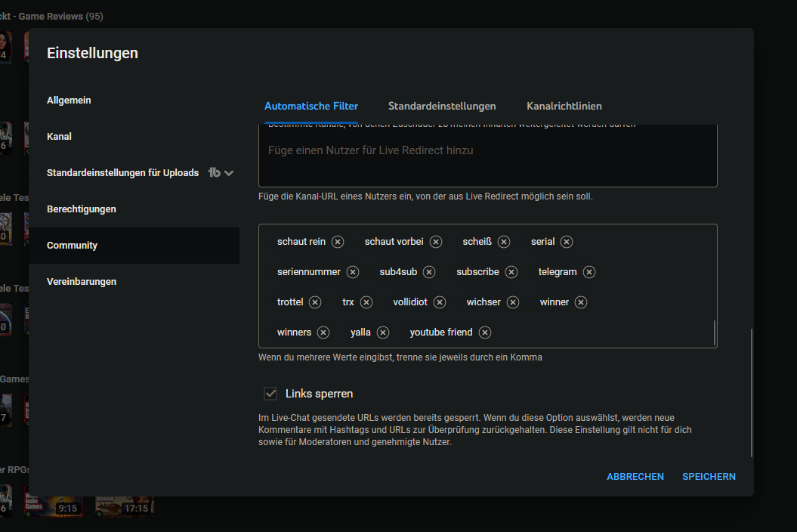Image resolution: width=797 pixels, height=532 pixels.
Task: Open the Berechtigungen settings section
Action: 82,209
